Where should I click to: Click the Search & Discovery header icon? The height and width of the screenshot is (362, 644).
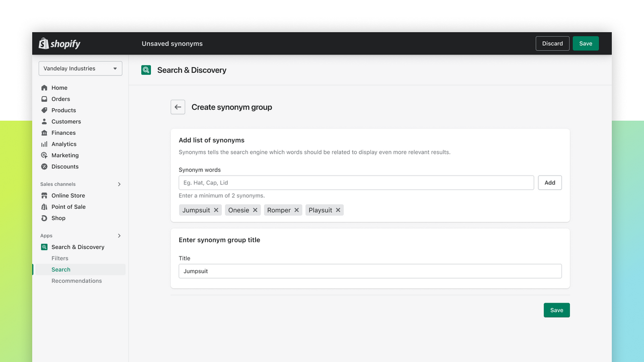(x=146, y=70)
